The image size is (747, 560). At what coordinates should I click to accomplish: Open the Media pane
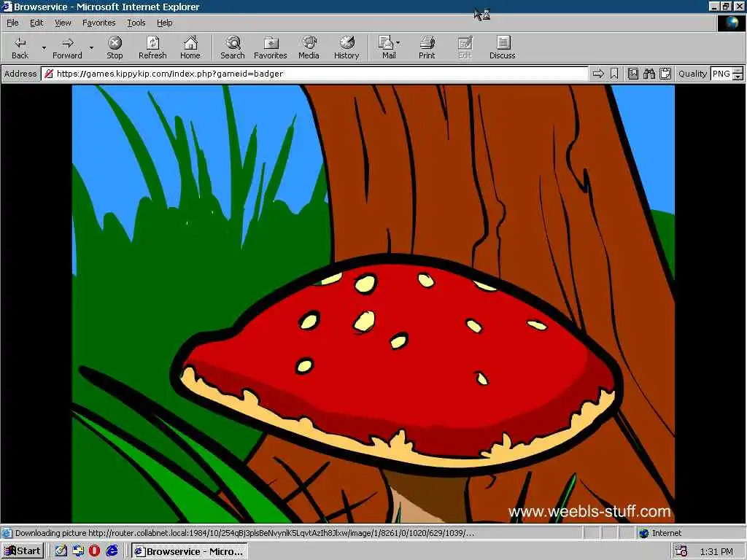click(x=309, y=47)
